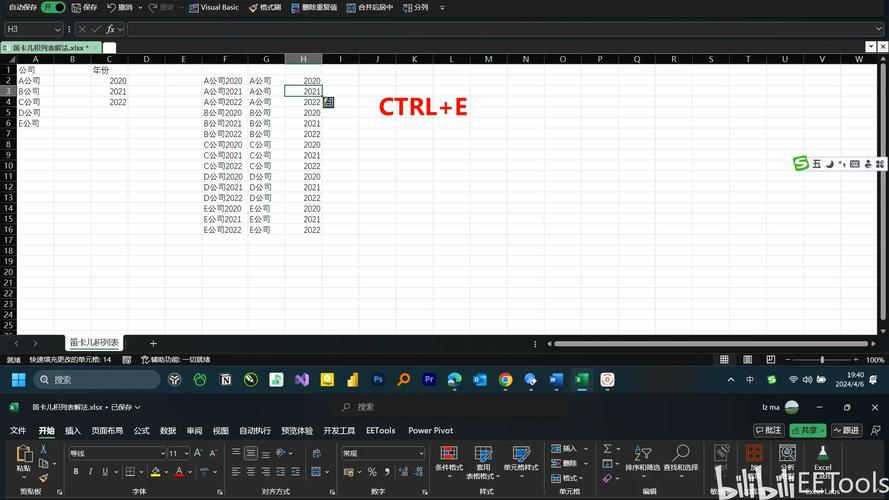Open Premiere Pro from the taskbar
This screenshot has width=889, height=500.
pos(429,380)
